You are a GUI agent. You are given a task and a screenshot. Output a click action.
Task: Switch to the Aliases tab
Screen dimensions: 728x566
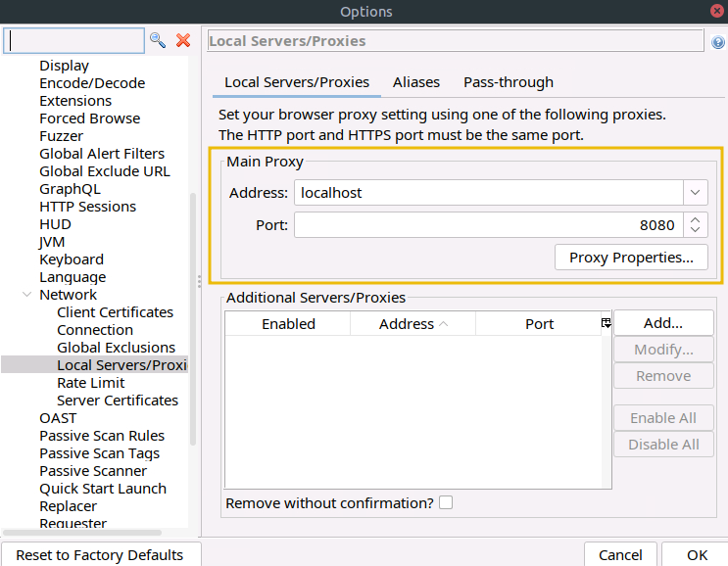(x=416, y=82)
